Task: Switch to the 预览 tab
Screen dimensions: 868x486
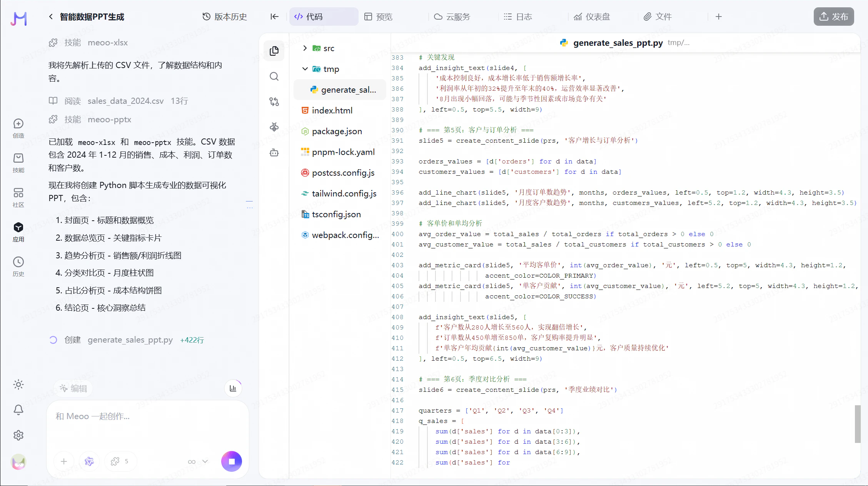Action: tap(379, 17)
